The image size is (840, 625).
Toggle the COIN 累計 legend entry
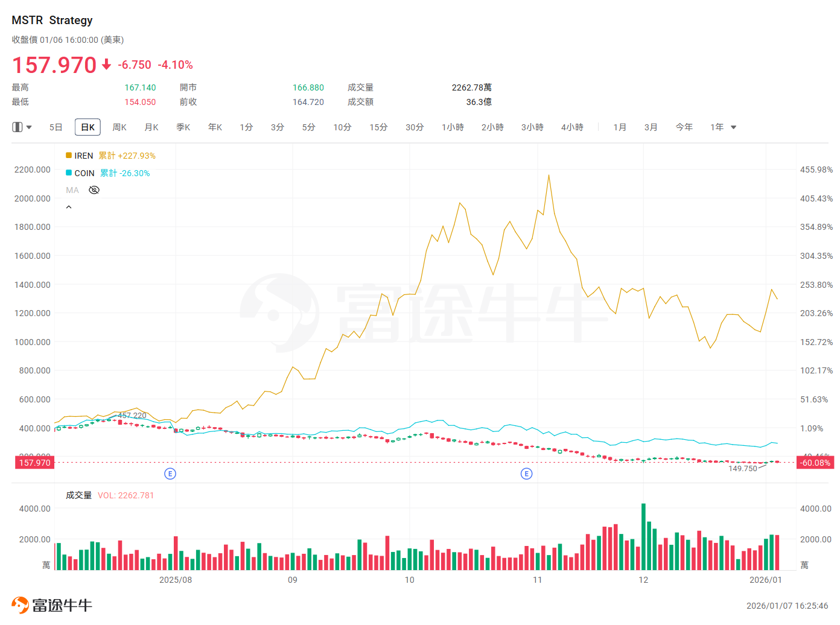pyautogui.click(x=81, y=173)
